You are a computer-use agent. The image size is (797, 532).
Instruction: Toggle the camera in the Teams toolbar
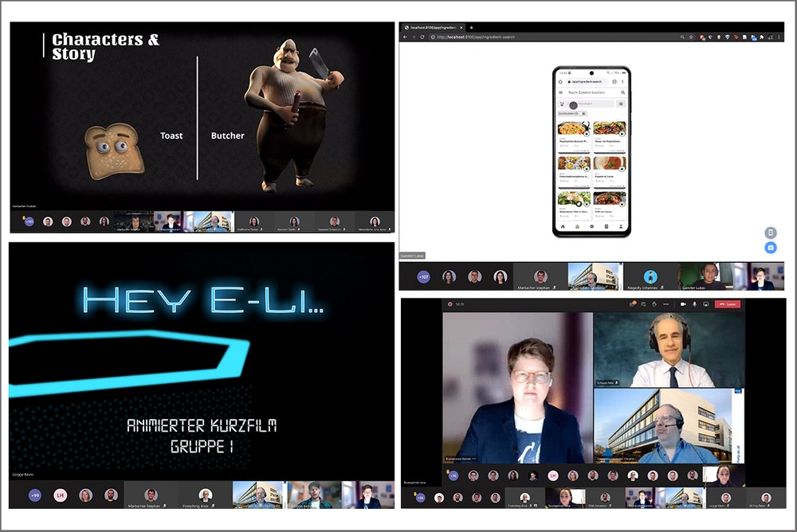point(683,304)
